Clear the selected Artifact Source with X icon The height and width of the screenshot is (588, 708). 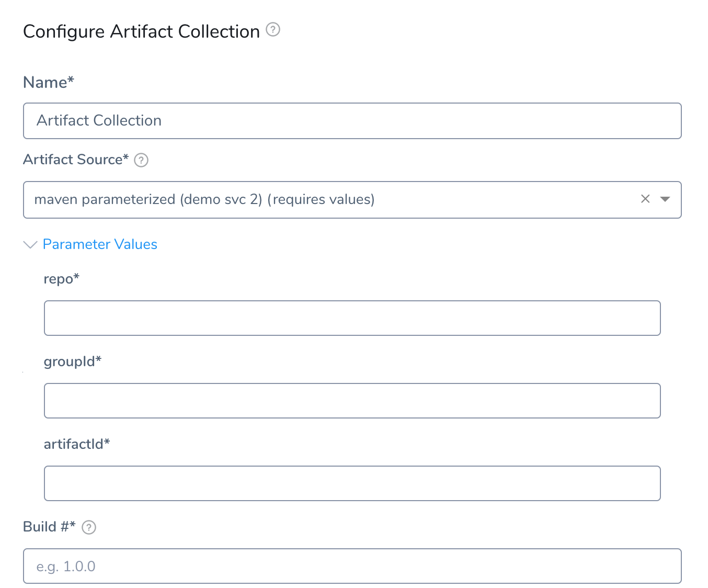pos(645,199)
